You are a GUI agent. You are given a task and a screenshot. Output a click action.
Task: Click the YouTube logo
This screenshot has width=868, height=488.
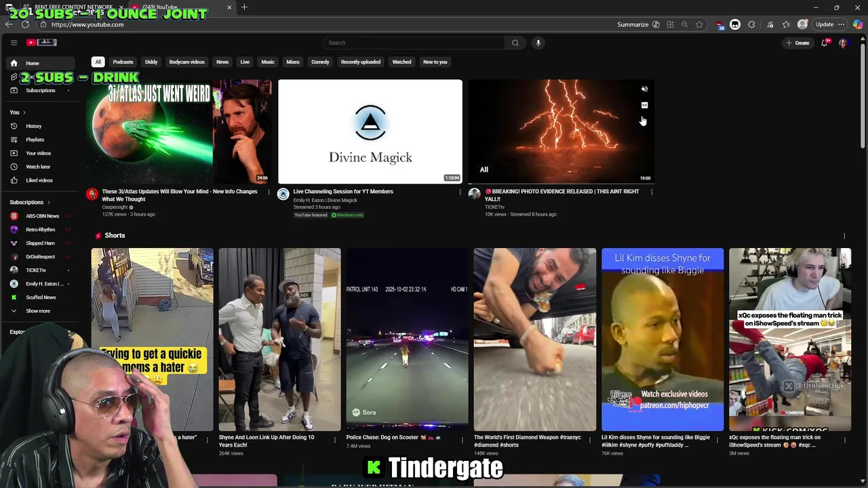pyautogui.click(x=42, y=43)
